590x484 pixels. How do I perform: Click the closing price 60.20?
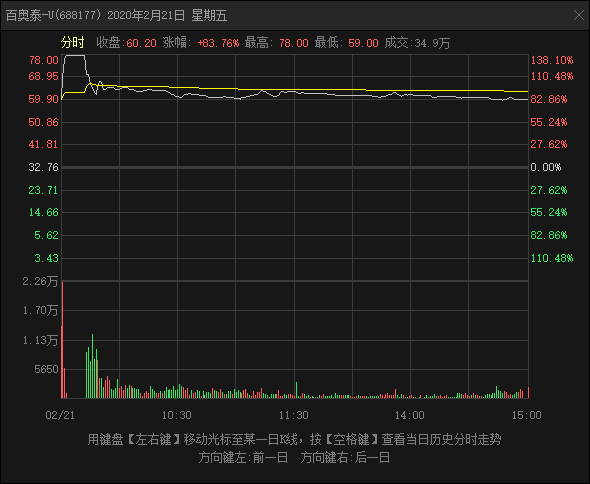[141, 43]
